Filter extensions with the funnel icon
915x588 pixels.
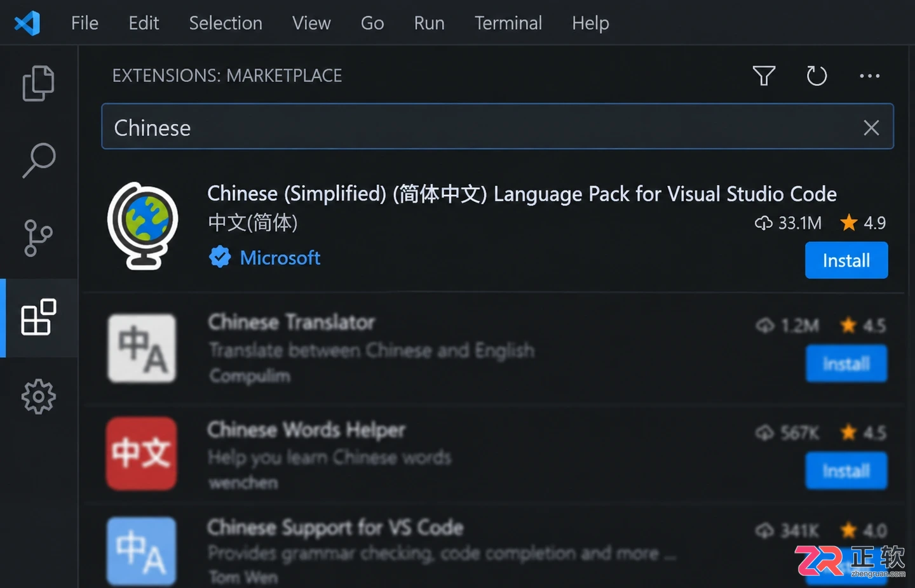[764, 76]
